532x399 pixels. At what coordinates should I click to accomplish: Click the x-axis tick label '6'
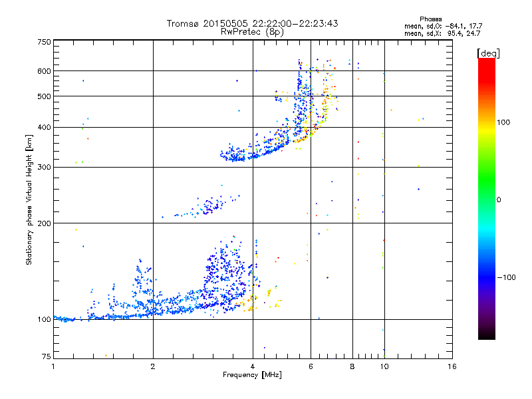click(311, 366)
